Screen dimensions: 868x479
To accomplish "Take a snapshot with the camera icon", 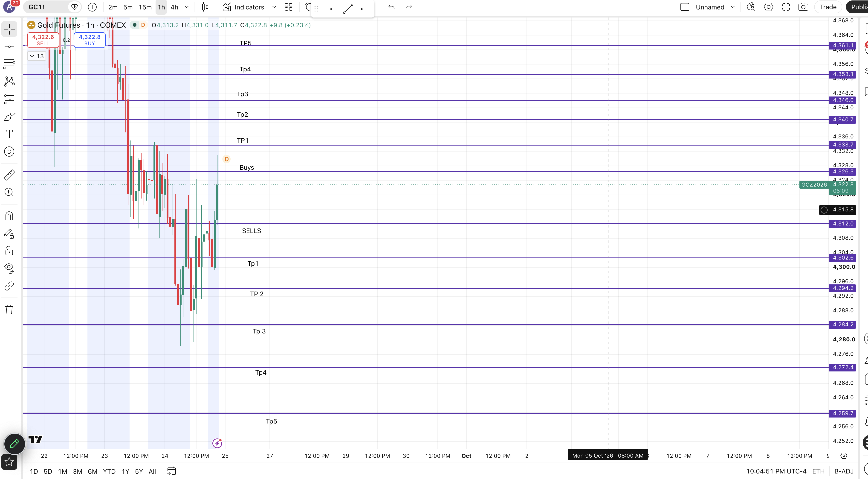I will pyautogui.click(x=803, y=7).
